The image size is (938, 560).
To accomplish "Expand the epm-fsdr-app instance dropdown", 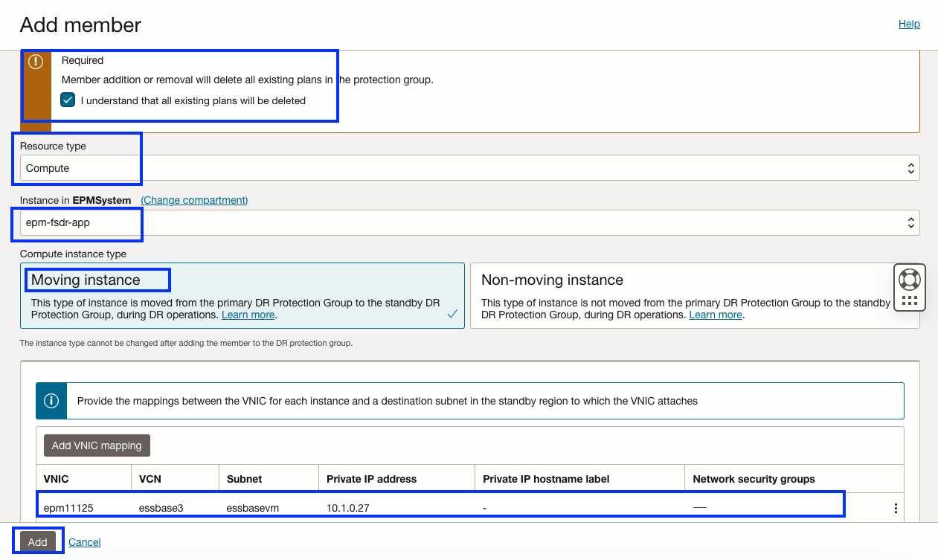I will click(470, 222).
